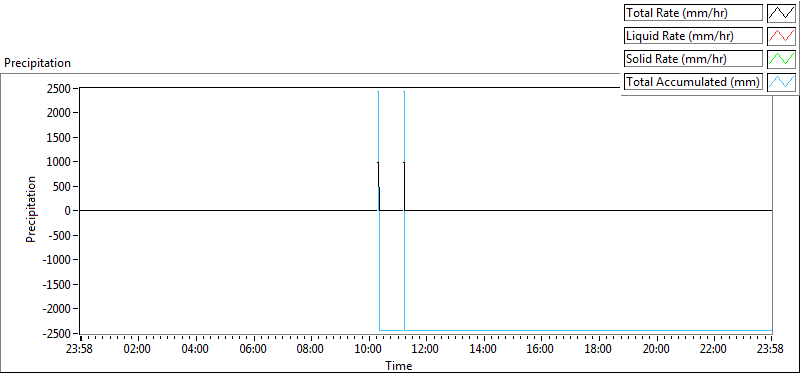The height and width of the screenshot is (373, 800).
Task: Click the Precipitation chart title above the graph
Action: point(37,63)
